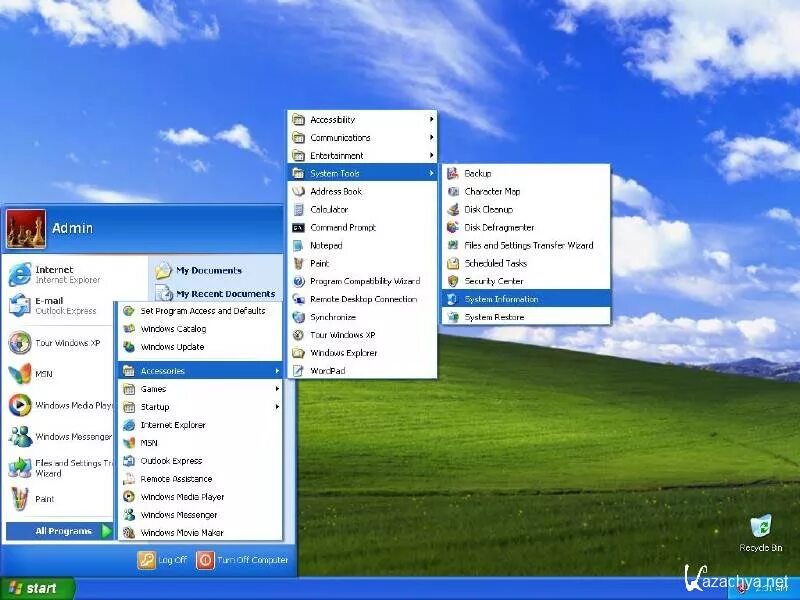
Task: Open Tour Windows XP in left pane
Action: 54,343
